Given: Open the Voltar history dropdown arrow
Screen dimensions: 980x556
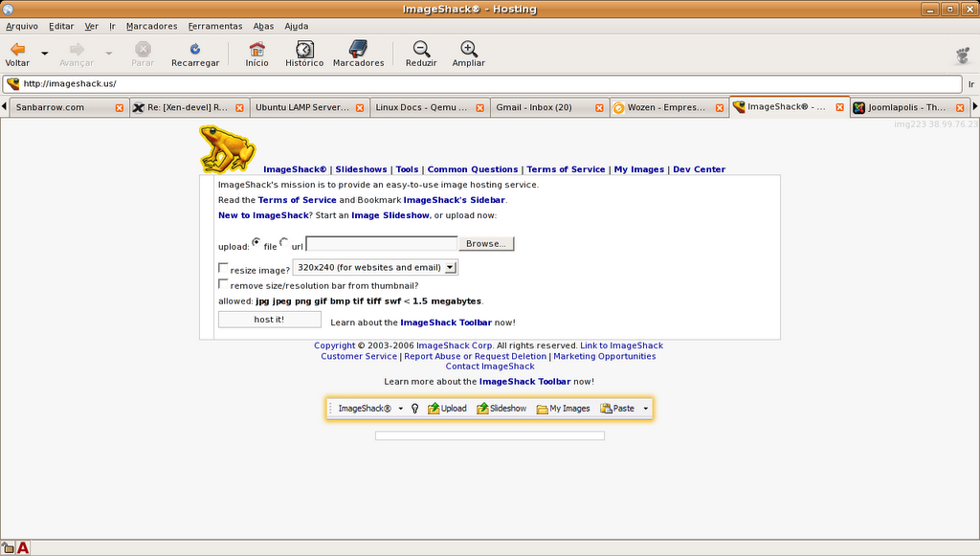Looking at the screenshot, I should pos(44,53).
